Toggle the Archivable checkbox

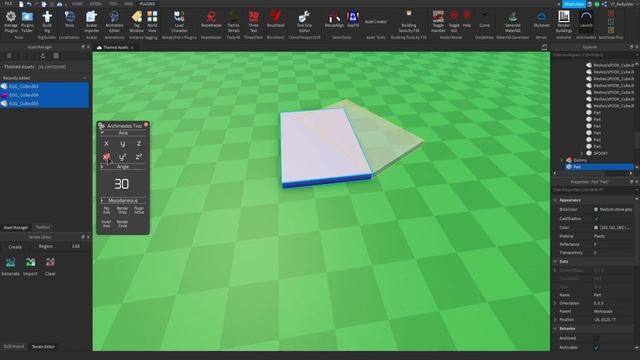point(596,347)
